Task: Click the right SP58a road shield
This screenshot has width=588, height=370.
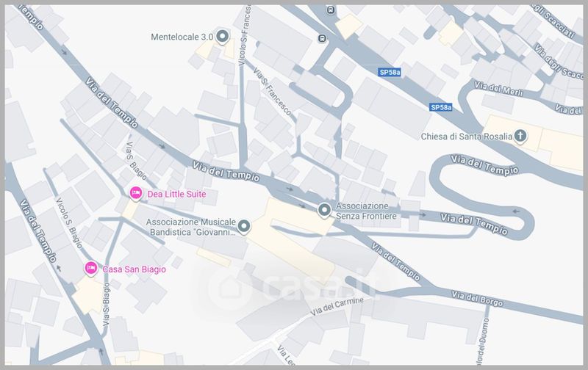Action: pyautogui.click(x=441, y=107)
